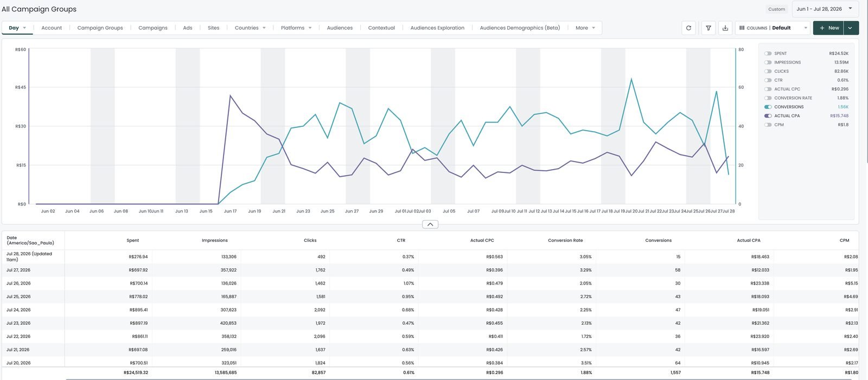The width and height of the screenshot is (868, 380).
Task: Sort by the Impressions column header
Action: coord(215,240)
